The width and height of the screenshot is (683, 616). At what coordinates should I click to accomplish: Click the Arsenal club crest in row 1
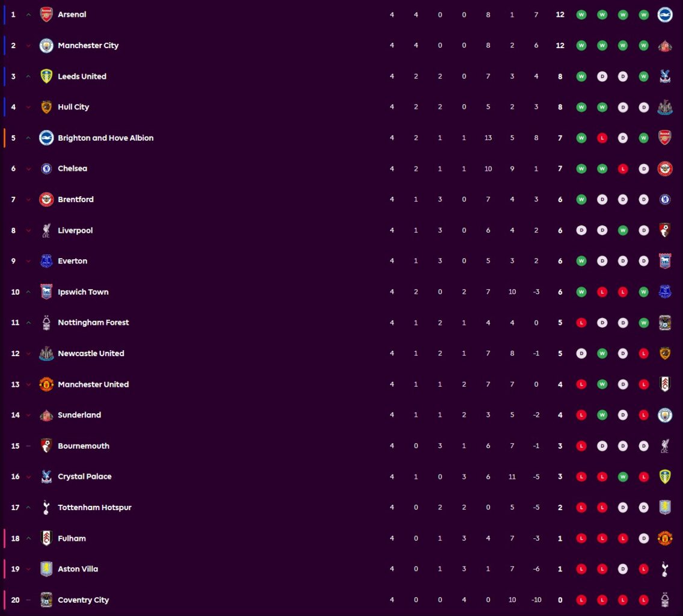click(46, 14)
